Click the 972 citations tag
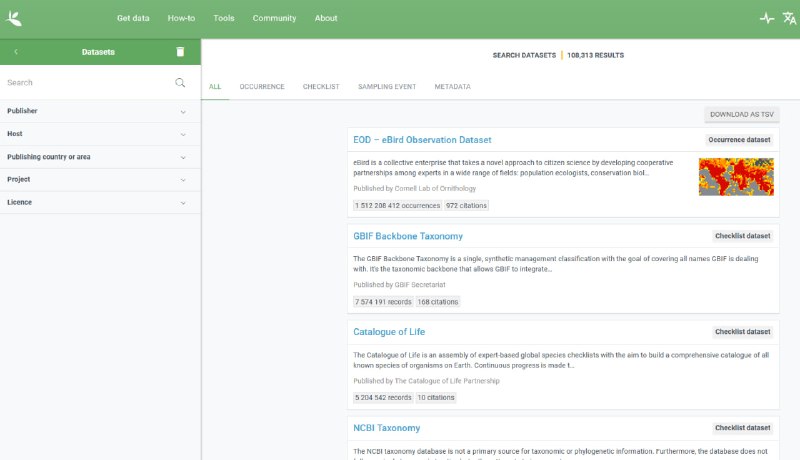The image size is (800, 460). (466, 206)
